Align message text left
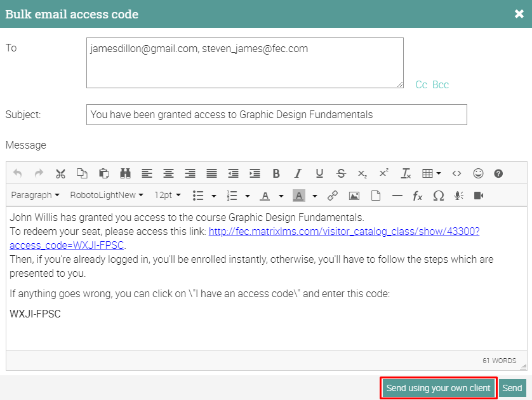The image size is (532, 400). pos(147,173)
